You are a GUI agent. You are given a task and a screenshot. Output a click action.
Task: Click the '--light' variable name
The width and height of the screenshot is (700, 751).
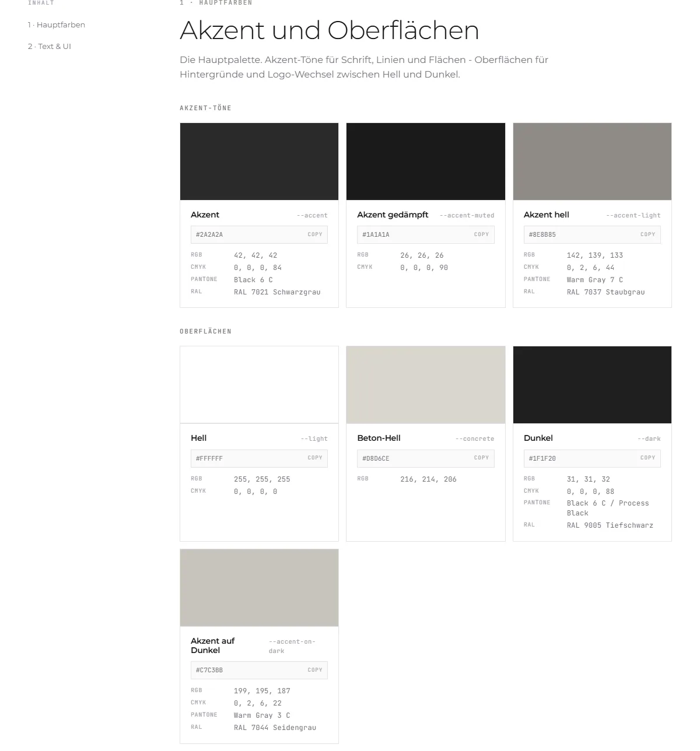tap(314, 438)
